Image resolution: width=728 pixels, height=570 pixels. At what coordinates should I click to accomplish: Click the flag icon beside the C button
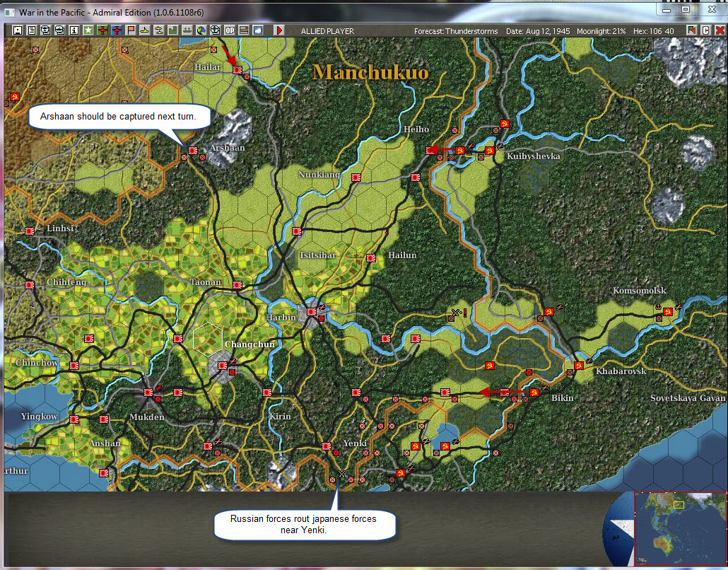692,30
